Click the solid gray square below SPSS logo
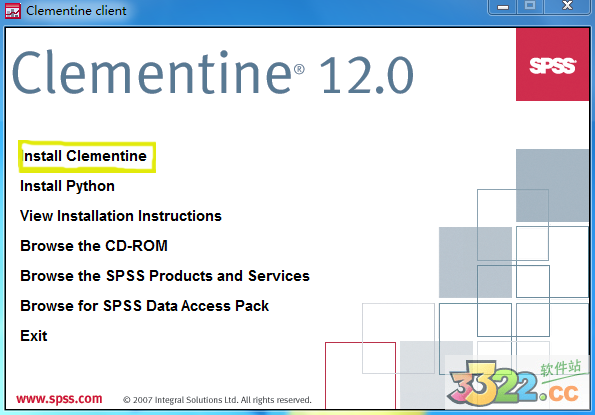The image size is (595, 415). pyautogui.click(x=552, y=185)
